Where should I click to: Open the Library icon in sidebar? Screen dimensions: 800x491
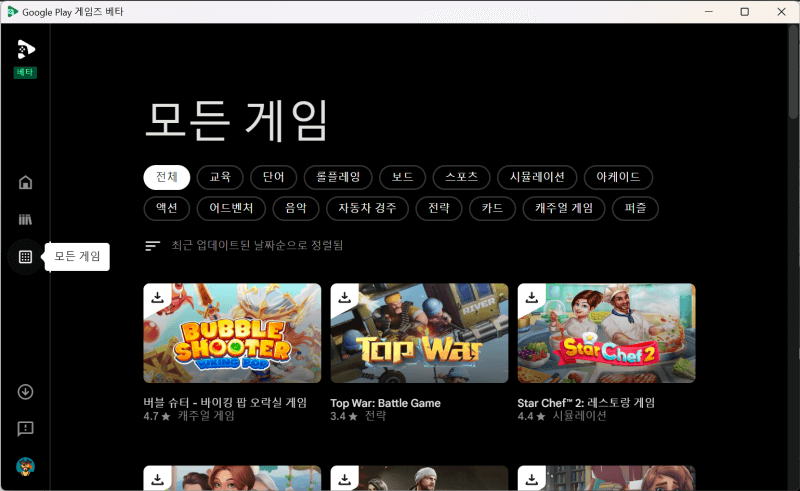tap(25, 219)
